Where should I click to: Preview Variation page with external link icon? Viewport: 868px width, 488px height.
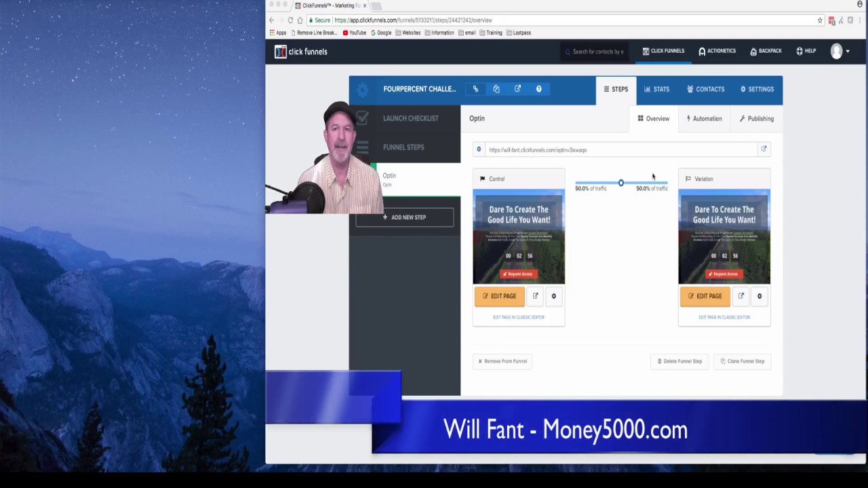pyautogui.click(x=741, y=296)
